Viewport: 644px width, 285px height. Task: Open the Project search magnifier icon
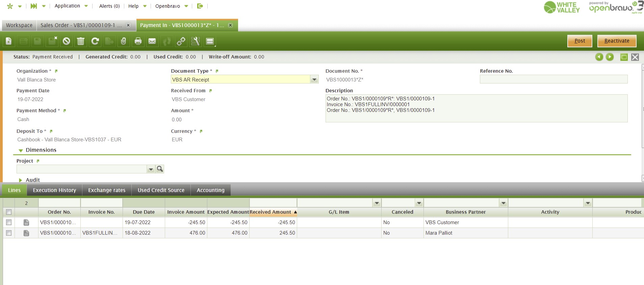(160, 169)
